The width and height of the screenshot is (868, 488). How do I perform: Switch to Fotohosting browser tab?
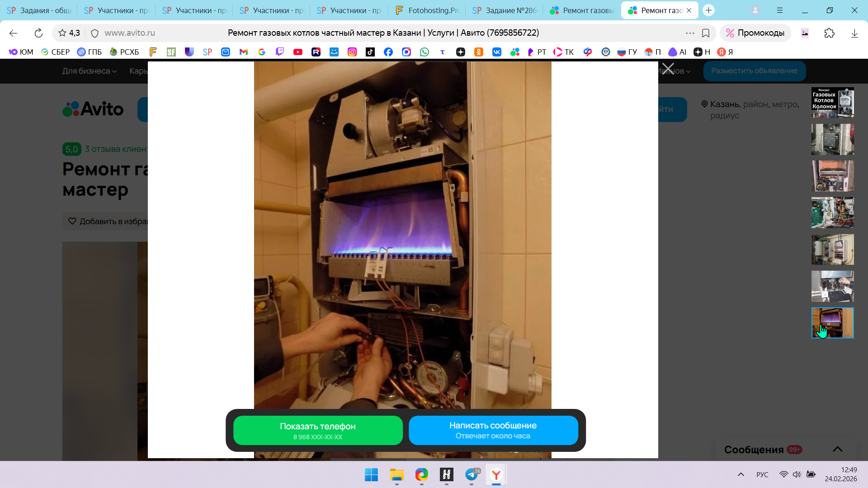[x=427, y=10]
